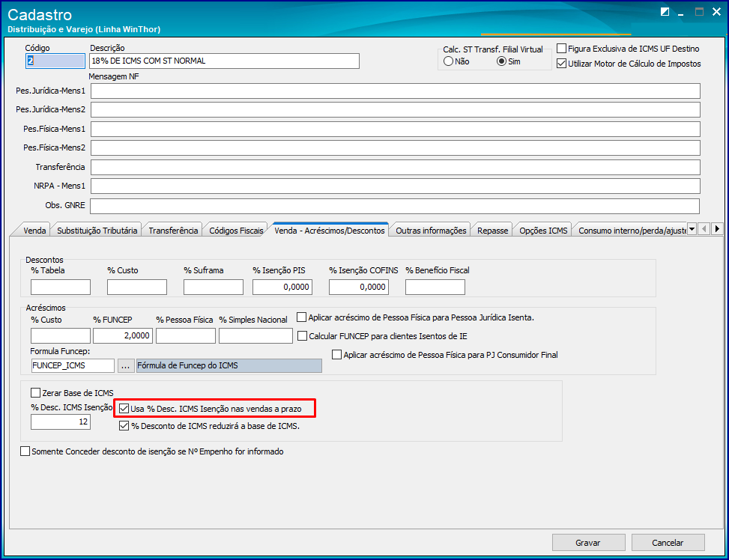Open the Opções ICMS tab

point(543,231)
